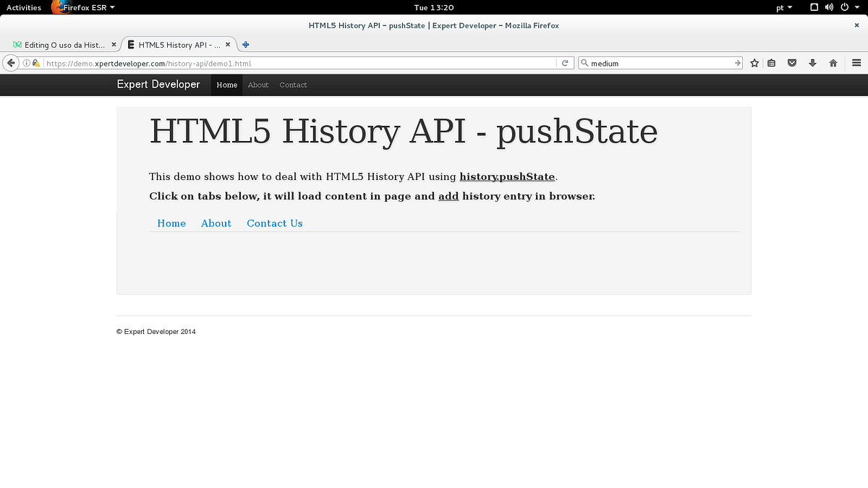Open the Activities overview

pos(24,7)
